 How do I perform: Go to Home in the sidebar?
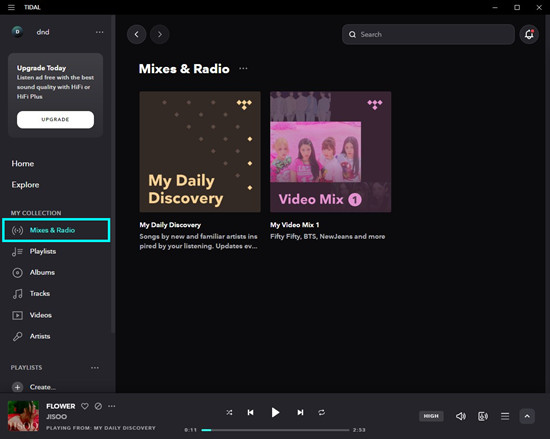[x=23, y=163]
